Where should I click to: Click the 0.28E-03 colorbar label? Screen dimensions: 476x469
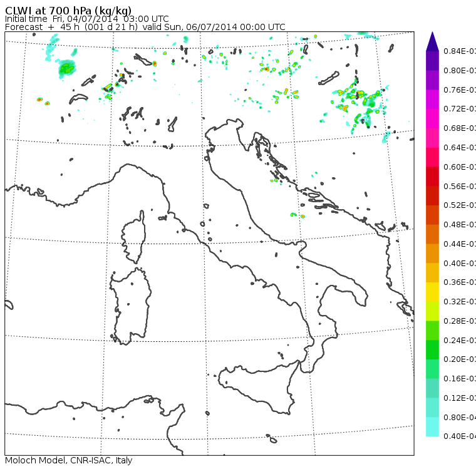[460, 321]
